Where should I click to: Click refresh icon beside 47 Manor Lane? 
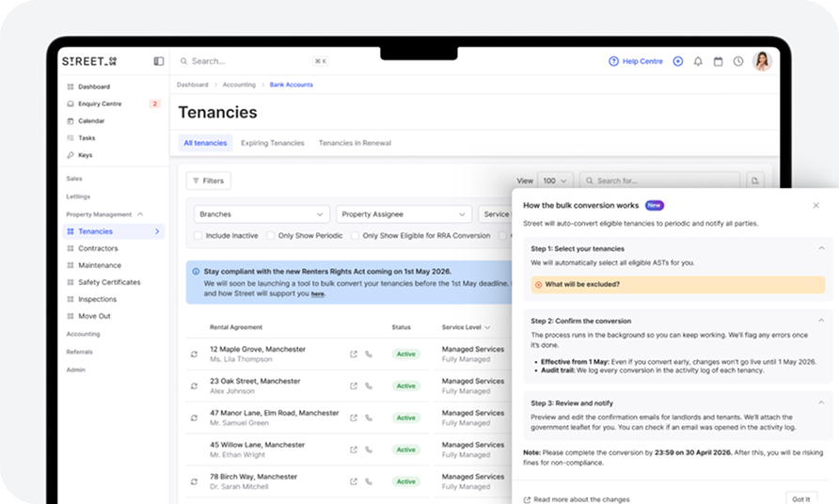pos(194,417)
